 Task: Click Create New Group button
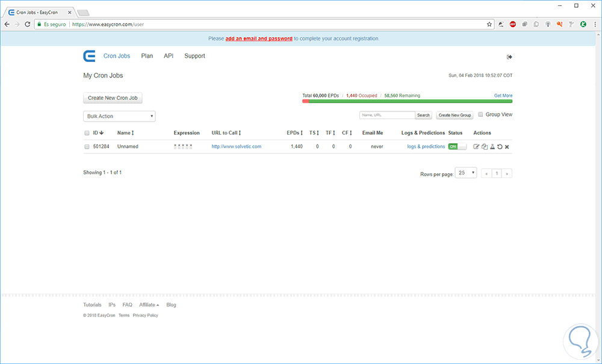coord(455,115)
